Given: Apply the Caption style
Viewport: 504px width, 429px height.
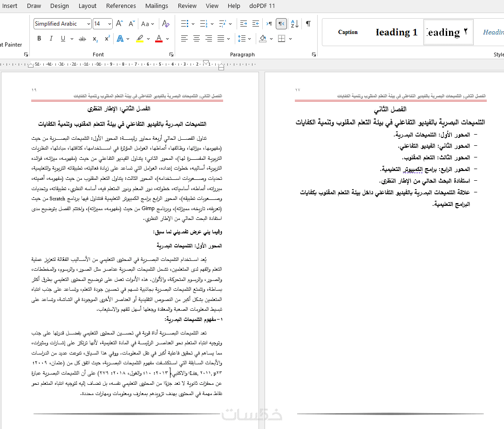Looking at the screenshot, I should (x=348, y=32).
